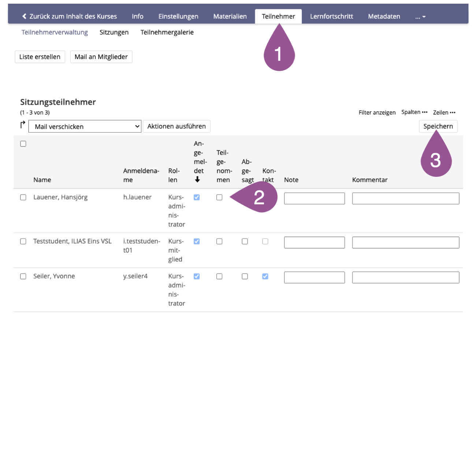Check Abgesagt for Teststudent, ILIAS Eins VSL
The width and height of the screenshot is (476, 476).
(x=245, y=241)
